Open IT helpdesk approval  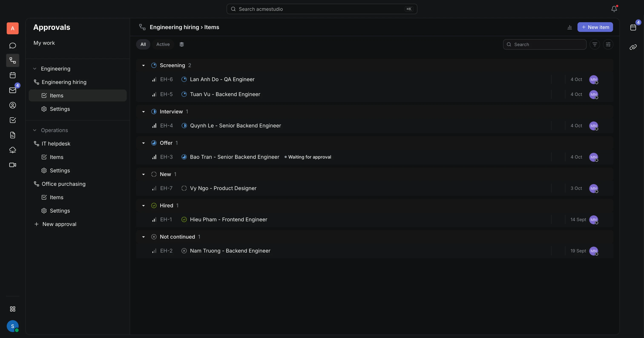[x=56, y=144]
